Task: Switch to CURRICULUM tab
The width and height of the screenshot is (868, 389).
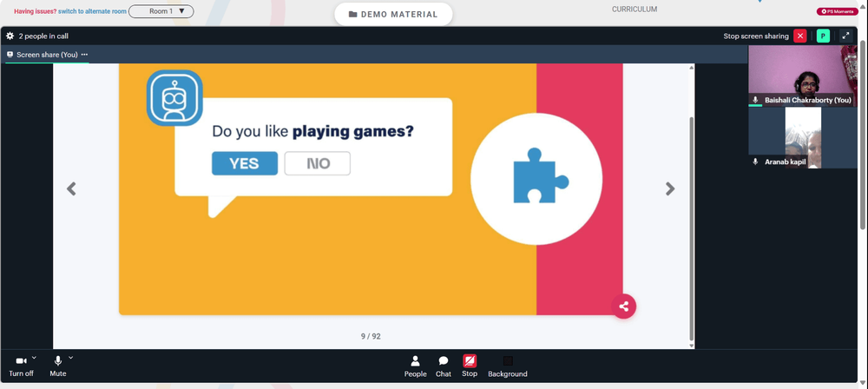Action: coord(635,10)
